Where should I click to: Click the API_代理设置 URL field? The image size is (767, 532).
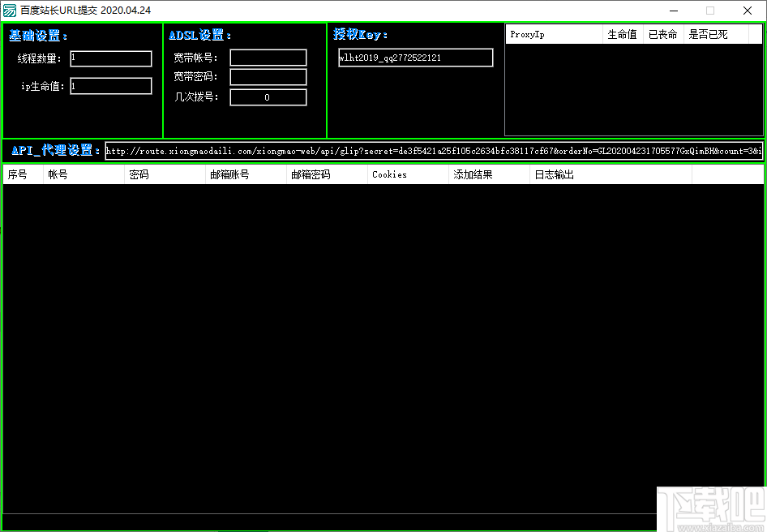tap(434, 151)
